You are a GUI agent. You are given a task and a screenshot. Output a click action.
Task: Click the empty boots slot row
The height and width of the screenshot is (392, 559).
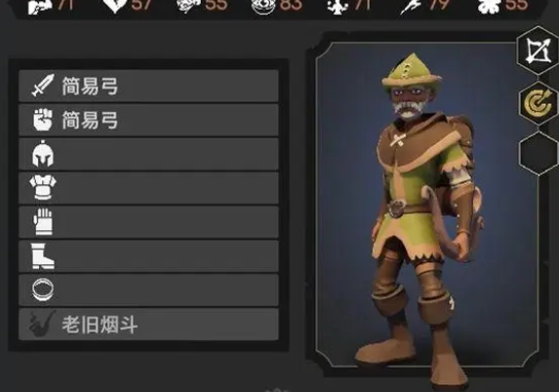coord(148,256)
